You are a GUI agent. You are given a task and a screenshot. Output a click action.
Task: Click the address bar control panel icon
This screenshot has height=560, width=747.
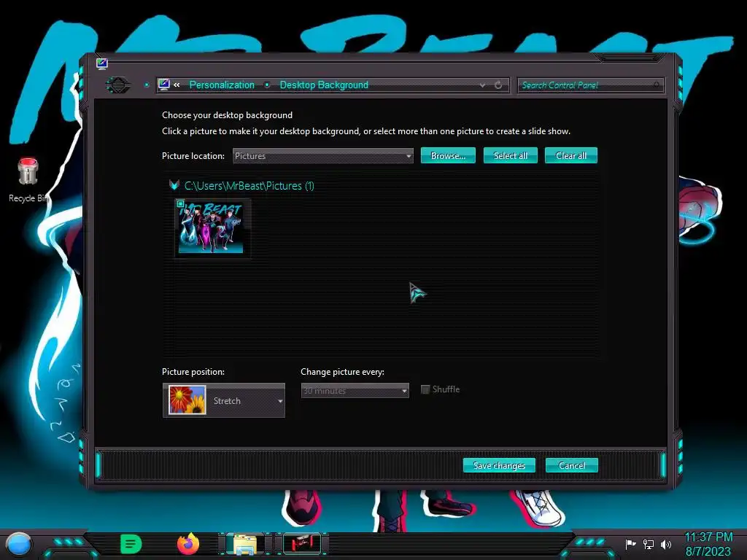click(x=164, y=85)
